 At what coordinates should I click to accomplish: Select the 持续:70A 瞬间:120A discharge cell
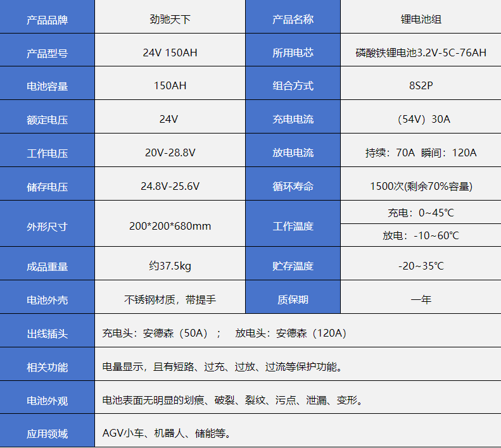click(421, 152)
